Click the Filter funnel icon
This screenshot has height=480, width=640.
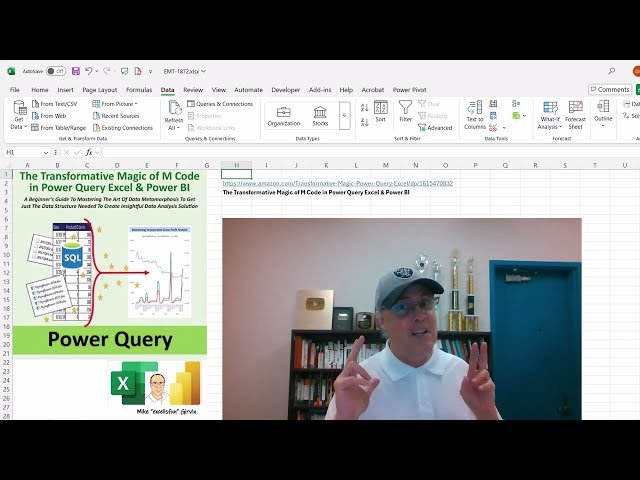[405, 111]
